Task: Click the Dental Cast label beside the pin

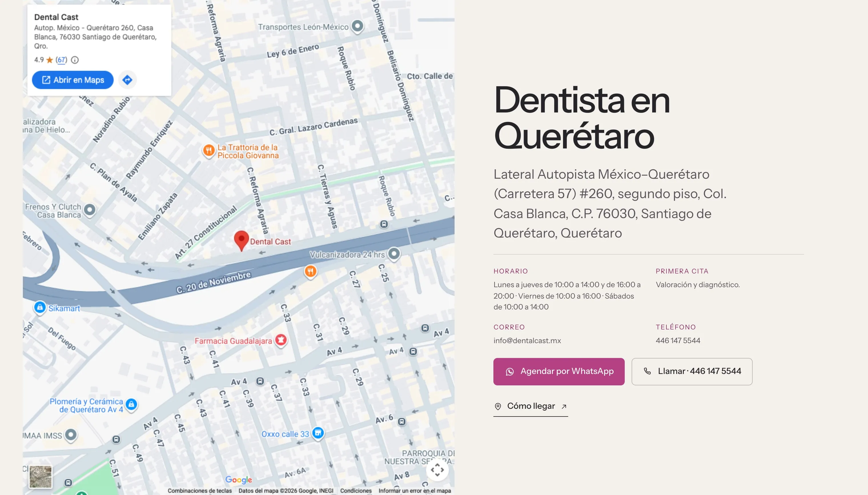Action: pos(270,242)
